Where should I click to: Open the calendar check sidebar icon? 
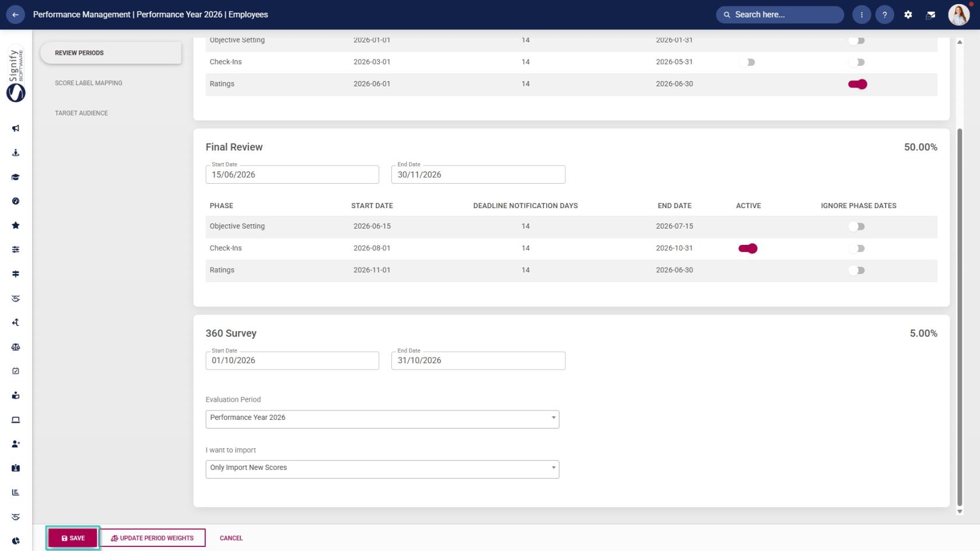pos(16,371)
